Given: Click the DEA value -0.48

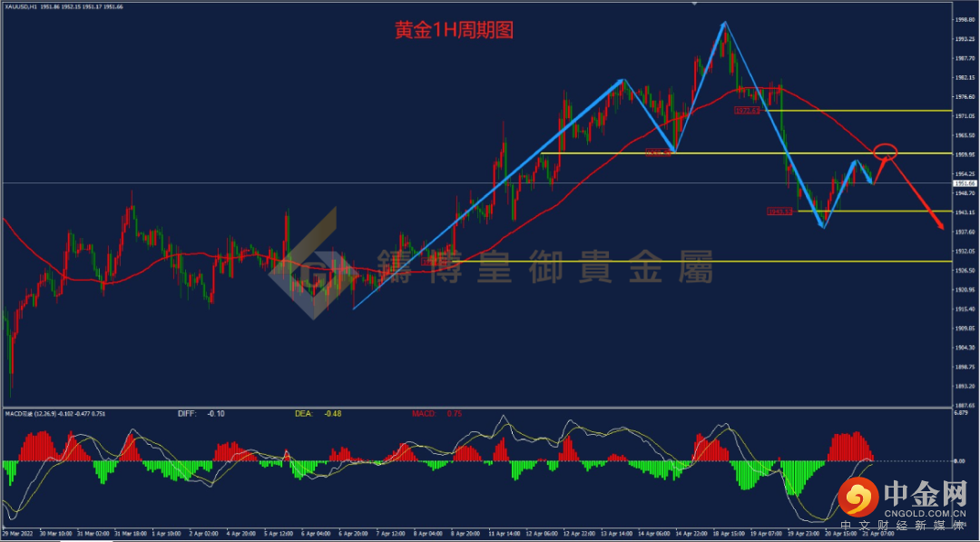Looking at the screenshot, I should pos(332,414).
